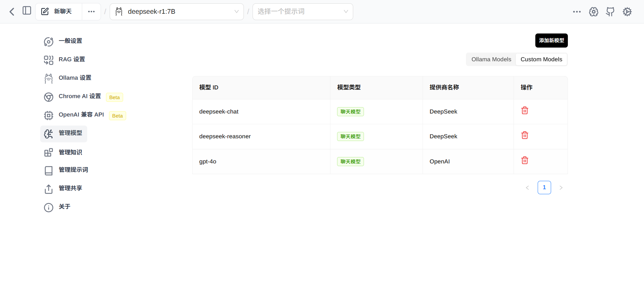
Task: Click the 添加新模型 button
Action: 551,41
